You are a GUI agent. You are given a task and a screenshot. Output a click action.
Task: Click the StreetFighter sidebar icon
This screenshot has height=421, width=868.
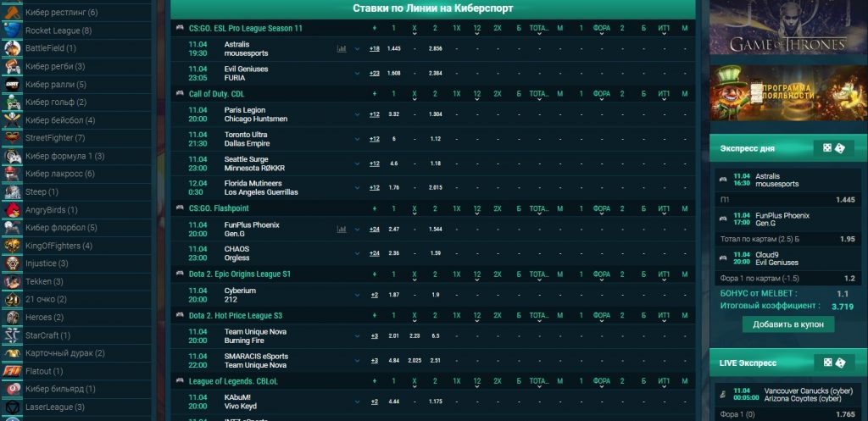coord(12,138)
